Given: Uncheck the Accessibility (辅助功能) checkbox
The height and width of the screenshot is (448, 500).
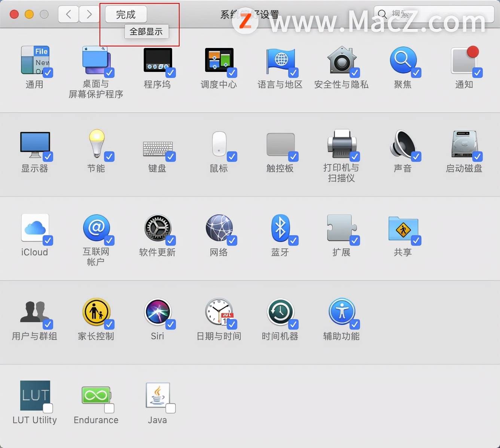Looking at the screenshot, I should tap(355, 324).
